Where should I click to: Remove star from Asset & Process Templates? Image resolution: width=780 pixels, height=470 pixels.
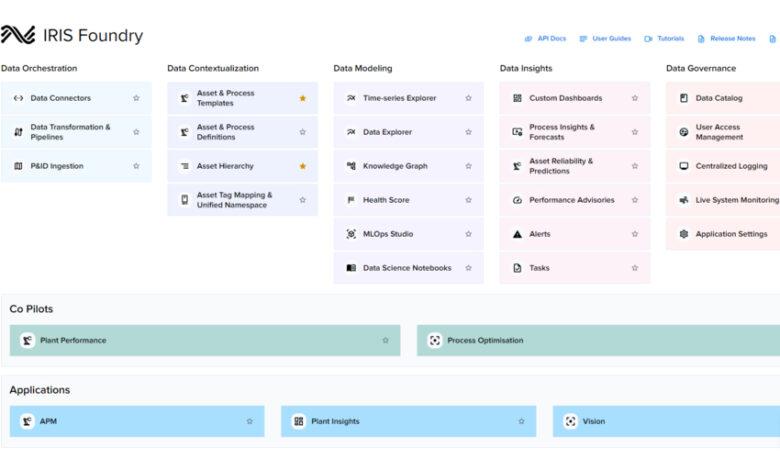(303, 98)
